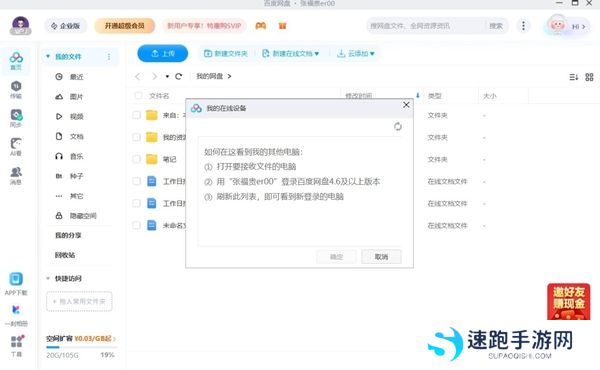Open the 邀好友赚现金 promo banner
The height and width of the screenshot is (370, 600).
[x=569, y=302]
